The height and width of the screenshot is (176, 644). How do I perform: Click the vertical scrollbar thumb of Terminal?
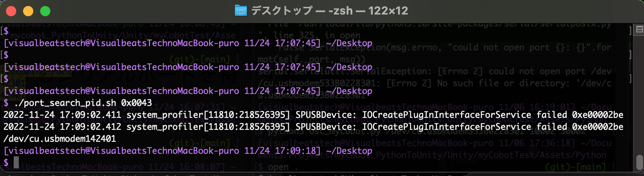pyautogui.click(x=639, y=162)
